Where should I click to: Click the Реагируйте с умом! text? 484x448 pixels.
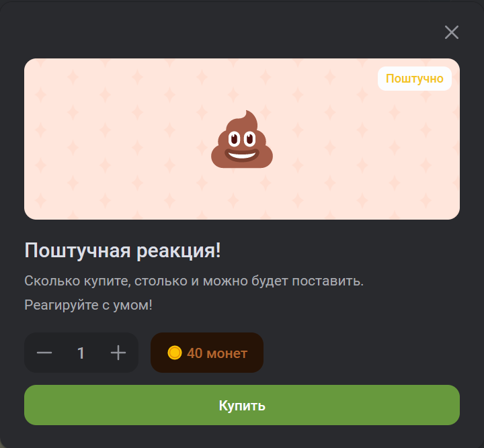pyautogui.click(x=88, y=305)
